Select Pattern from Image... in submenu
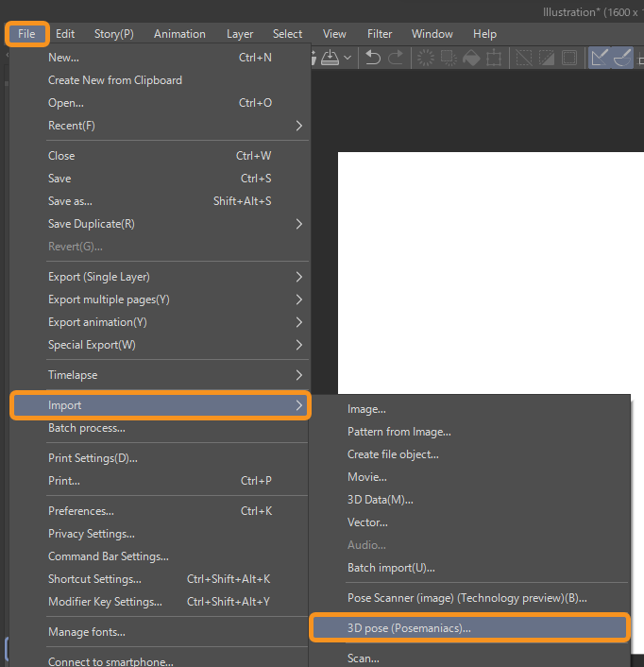The image size is (644, 667). click(x=470, y=432)
